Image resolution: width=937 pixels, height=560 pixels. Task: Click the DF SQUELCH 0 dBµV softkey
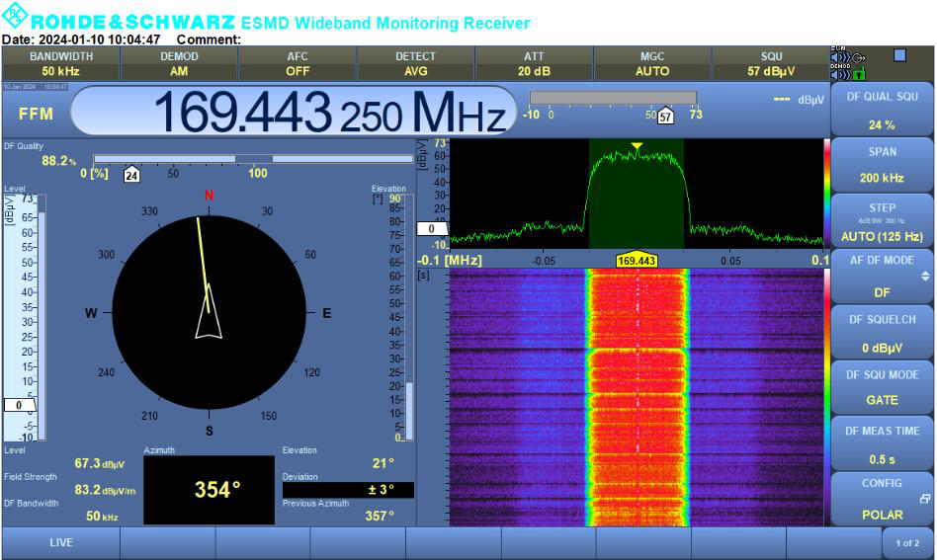click(x=882, y=333)
